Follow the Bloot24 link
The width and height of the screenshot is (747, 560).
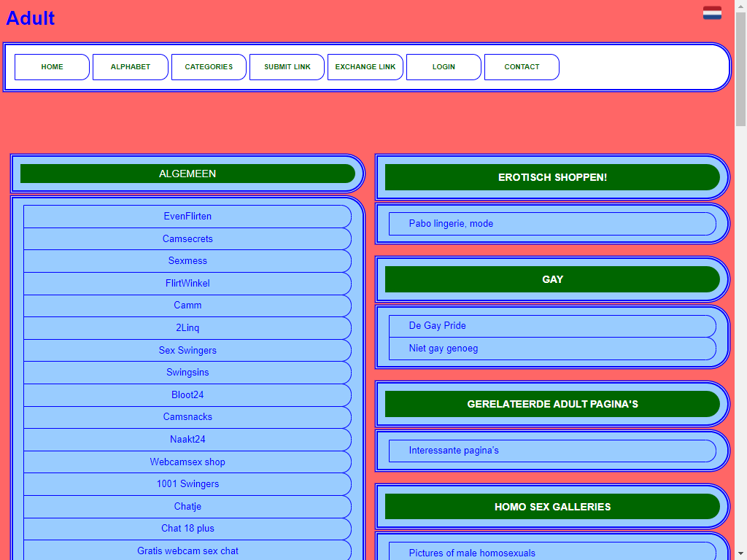coord(187,394)
